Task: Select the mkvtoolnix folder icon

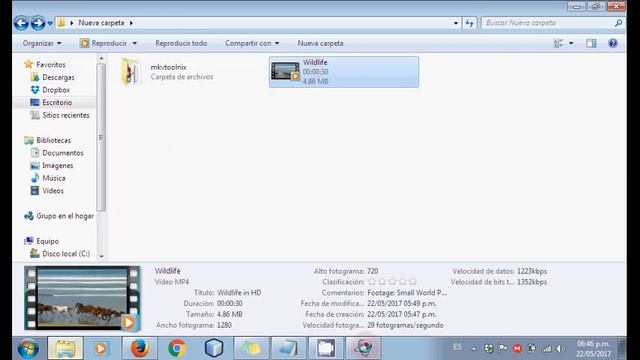Action: pos(131,72)
